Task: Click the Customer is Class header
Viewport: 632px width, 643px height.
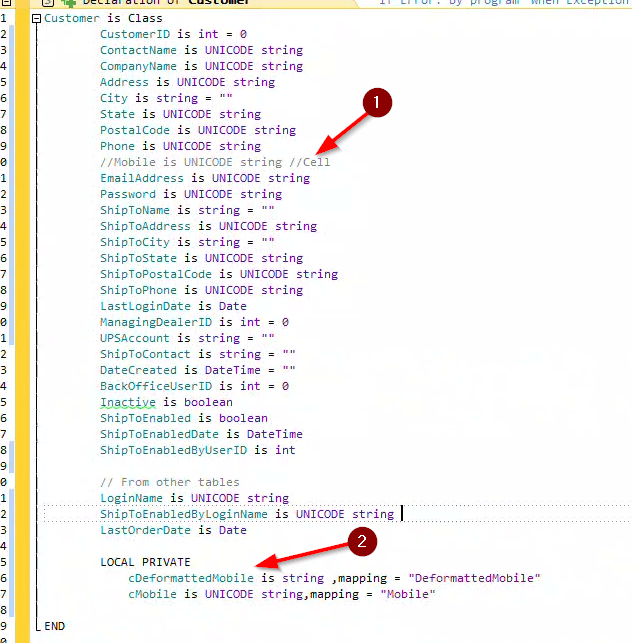Action: click(103, 18)
